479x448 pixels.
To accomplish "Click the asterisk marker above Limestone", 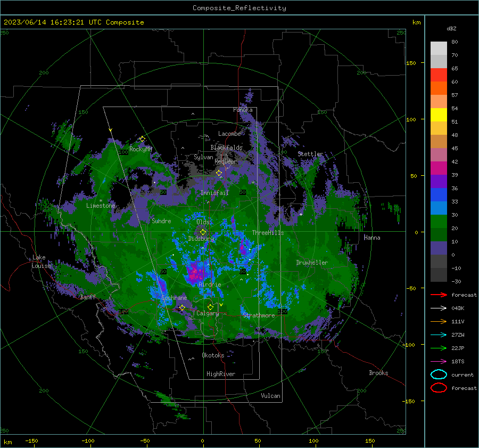I will coord(101,201).
